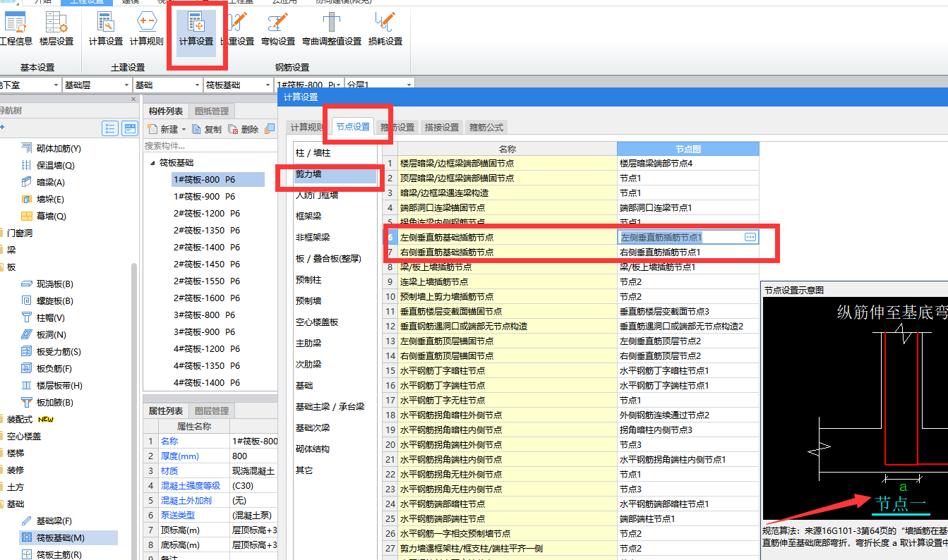Screen dimensions: 948x560
Task: Select 砌体结构 in the node category list
Action: tap(335, 449)
